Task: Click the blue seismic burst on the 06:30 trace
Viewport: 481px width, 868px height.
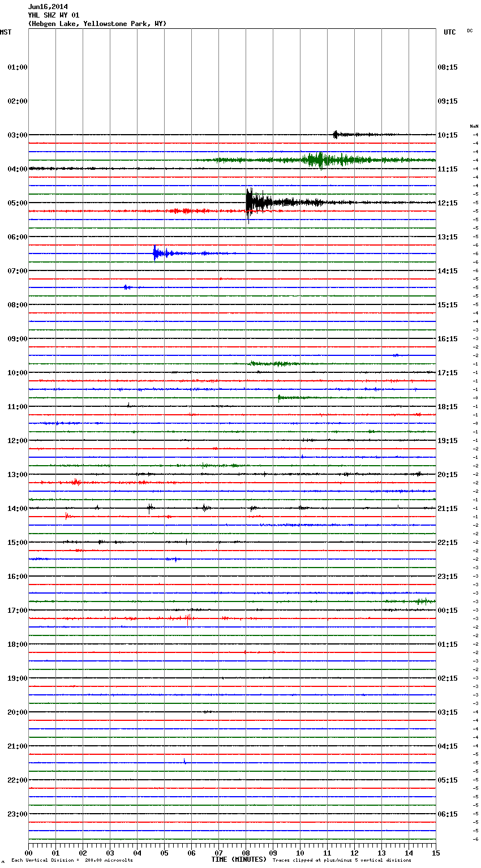Action: pyautogui.click(x=156, y=253)
